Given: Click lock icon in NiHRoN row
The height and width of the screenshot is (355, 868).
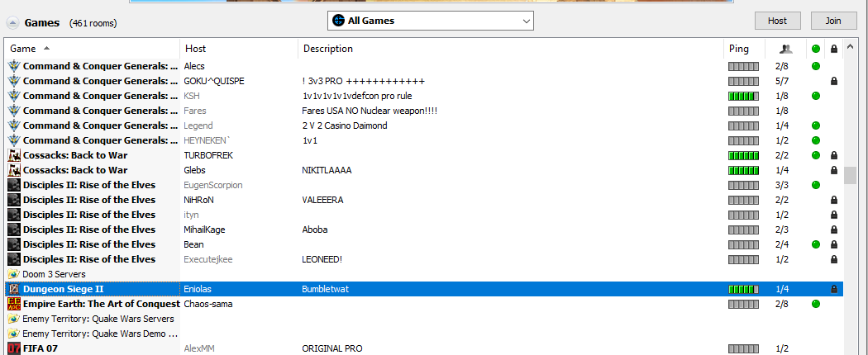Looking at the screenshot, I should pyautogui.click(x=833, y=200).
